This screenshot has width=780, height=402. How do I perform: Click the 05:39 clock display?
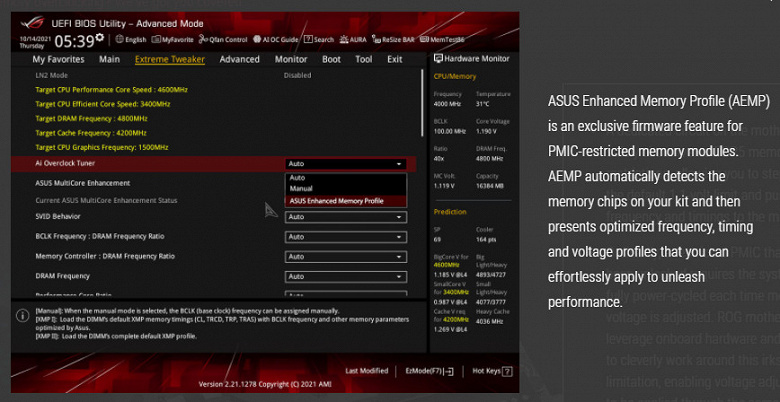(x=74, y=42)
